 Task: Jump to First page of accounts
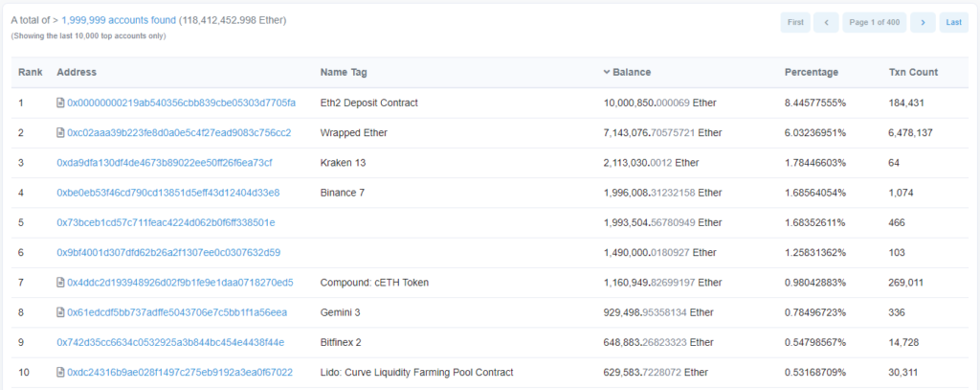coord(795,22)
